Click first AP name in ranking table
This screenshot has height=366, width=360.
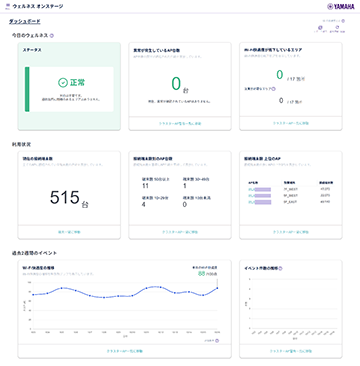259,189
